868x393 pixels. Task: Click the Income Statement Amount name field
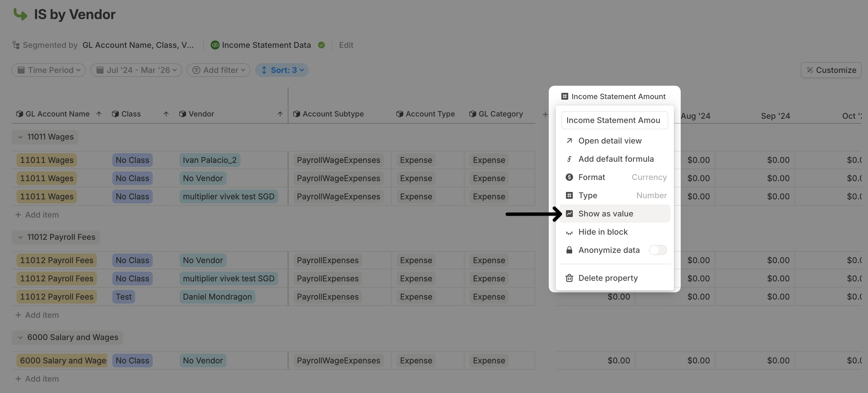click(614, 120)
